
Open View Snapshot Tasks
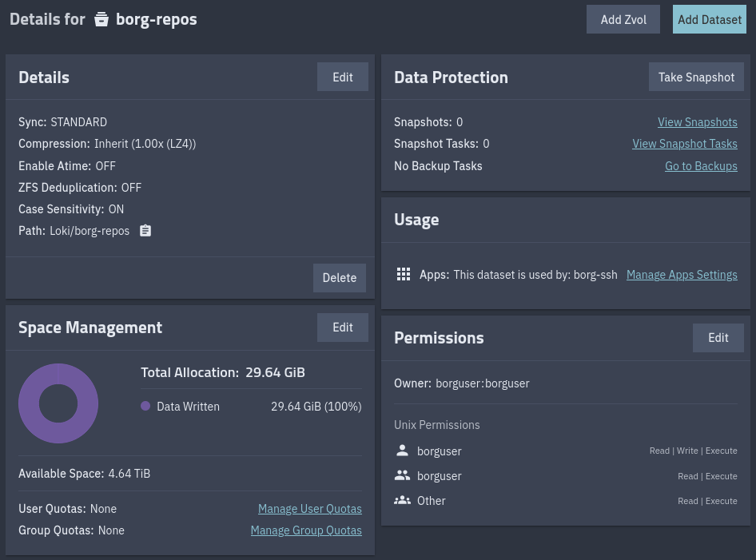pos(685,144)
